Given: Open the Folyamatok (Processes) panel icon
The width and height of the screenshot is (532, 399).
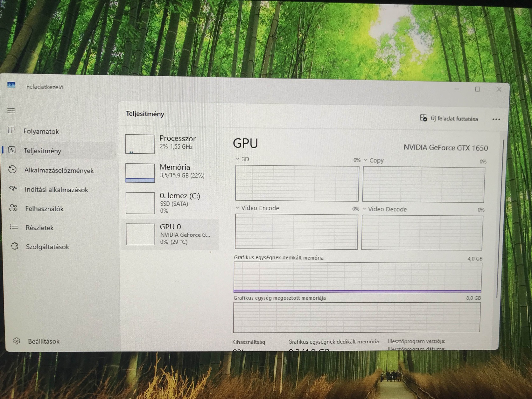Looking at the screenshot, I should pos(12,130).
